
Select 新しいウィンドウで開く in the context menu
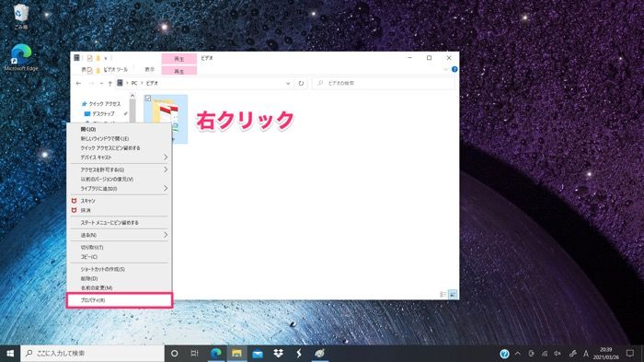click(x=119, y=139)
